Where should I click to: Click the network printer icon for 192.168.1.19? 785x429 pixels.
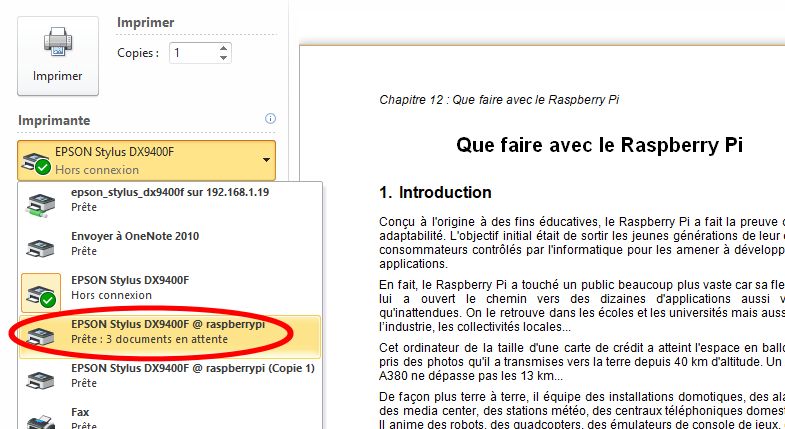(x=40, y=205)
